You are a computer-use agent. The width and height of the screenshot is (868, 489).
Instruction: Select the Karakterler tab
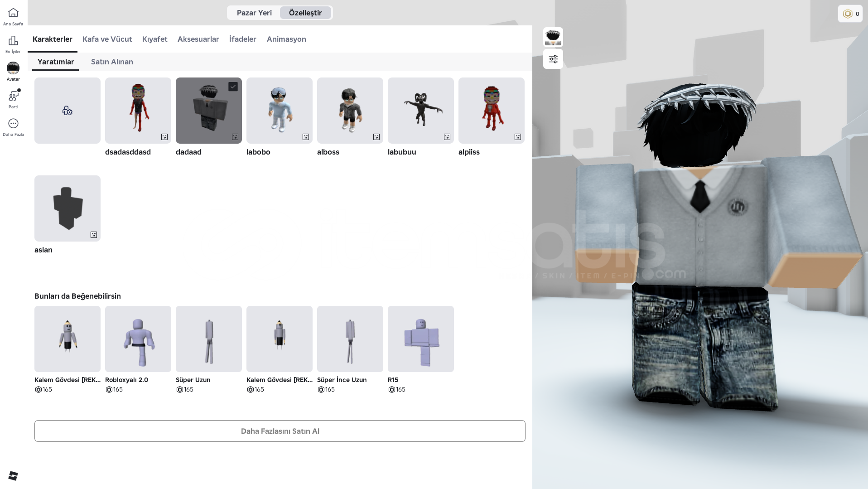[53, 39]
